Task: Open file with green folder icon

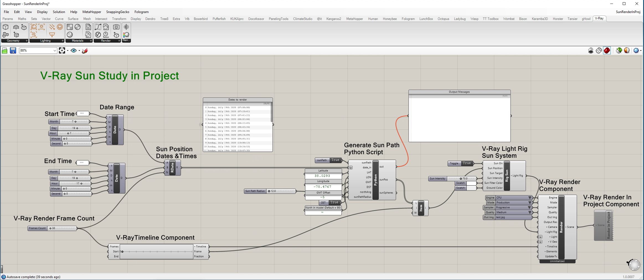Action: pos(5,50)
